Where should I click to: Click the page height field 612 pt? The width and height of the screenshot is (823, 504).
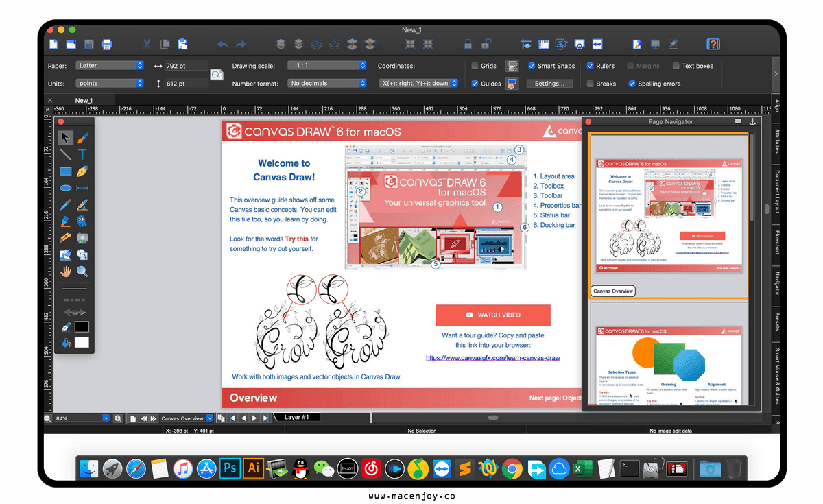(x=185, y=84)
